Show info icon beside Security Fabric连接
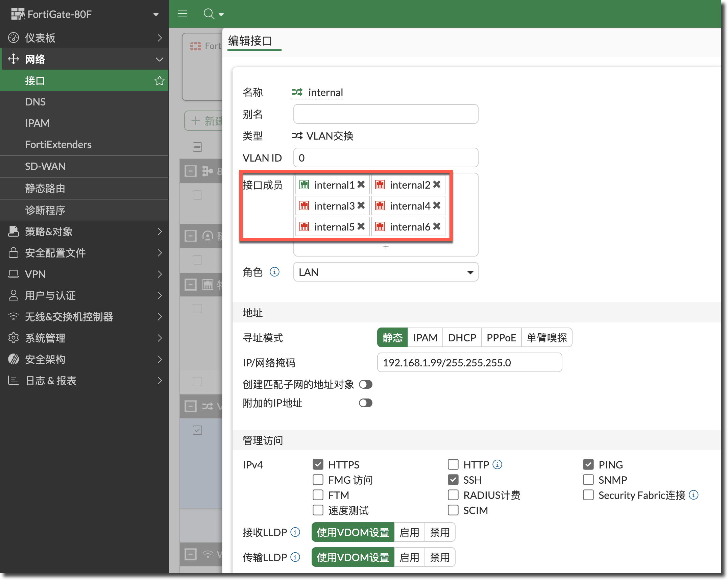 tap(694, 495)
